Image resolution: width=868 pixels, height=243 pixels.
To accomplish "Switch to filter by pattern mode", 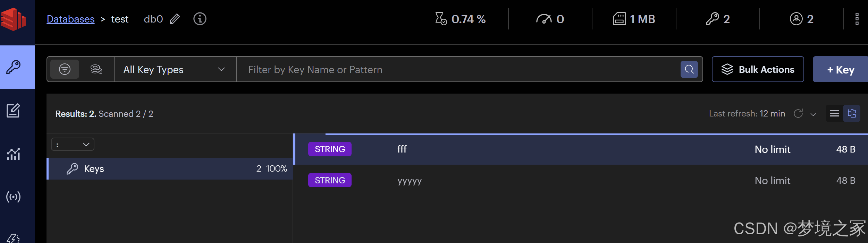I will tap(65, 69).
